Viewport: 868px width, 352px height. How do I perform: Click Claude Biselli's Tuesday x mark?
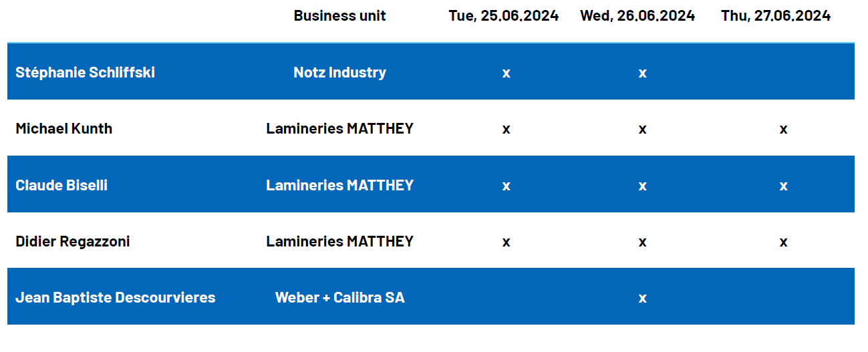pos(506,186)
